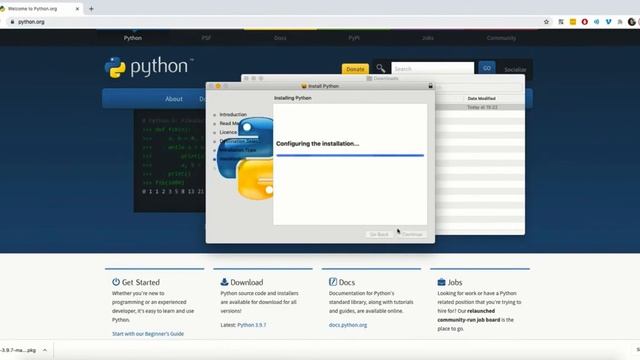The height and width of the screenshot is (360, 640).
Task: Click the site lock icon beside python.org
Action: click(12, 22)
